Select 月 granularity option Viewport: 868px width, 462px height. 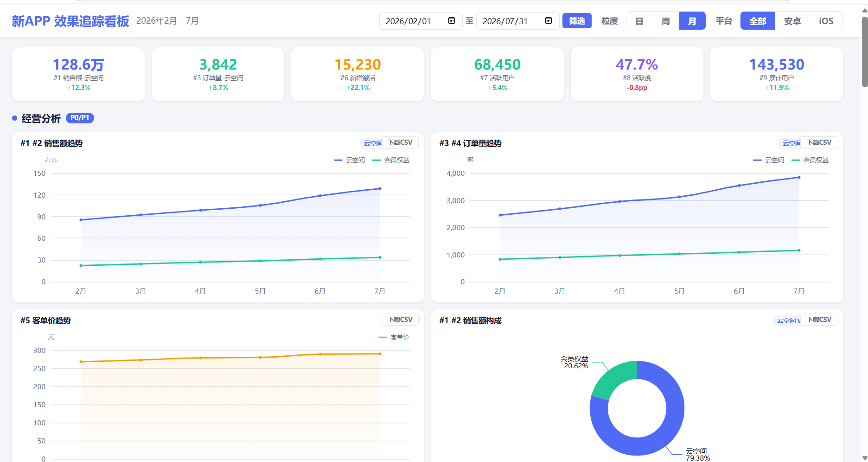[x=692, y=21]
